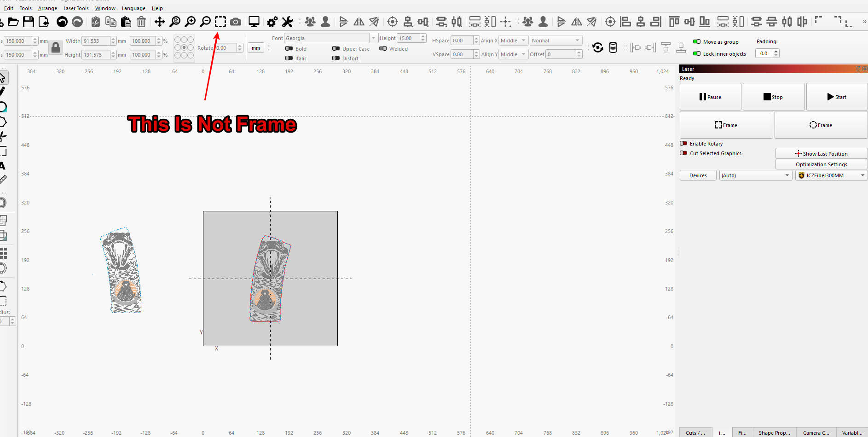The height and width of the screenshot is (437, 868).
Task: Click the Undo arrow icon
Action: 62,22
